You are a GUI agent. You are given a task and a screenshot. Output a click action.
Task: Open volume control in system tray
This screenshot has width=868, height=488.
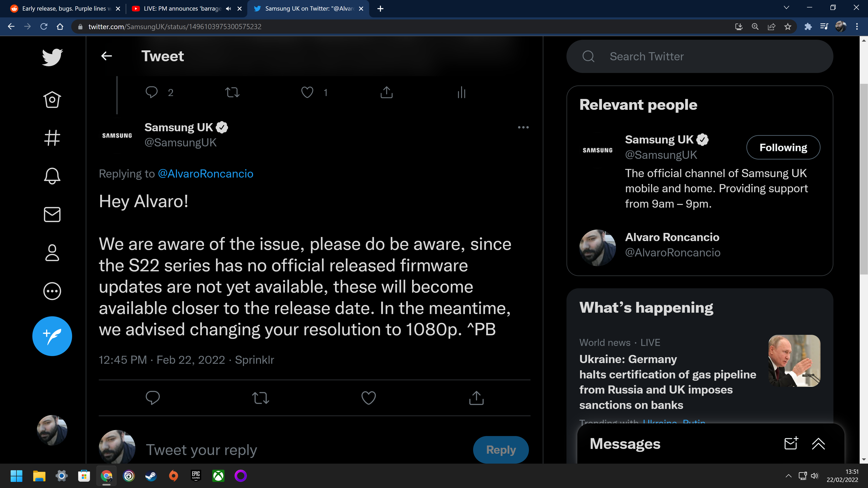pos(815,476)
